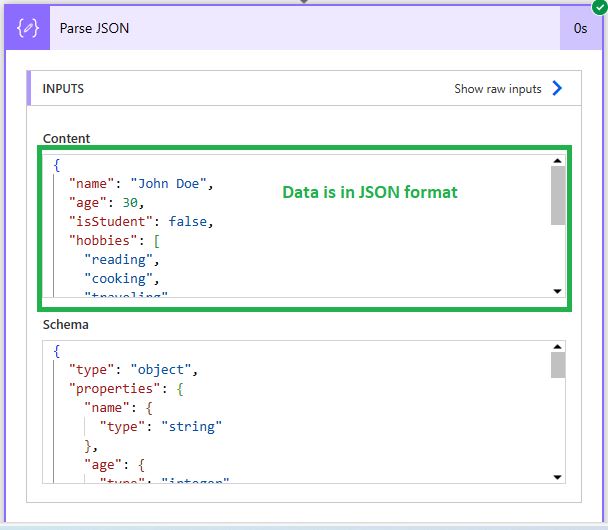Open the Show raw inputs link
Image resolution: width=608 pixels, height=530 pixels.
498,89
